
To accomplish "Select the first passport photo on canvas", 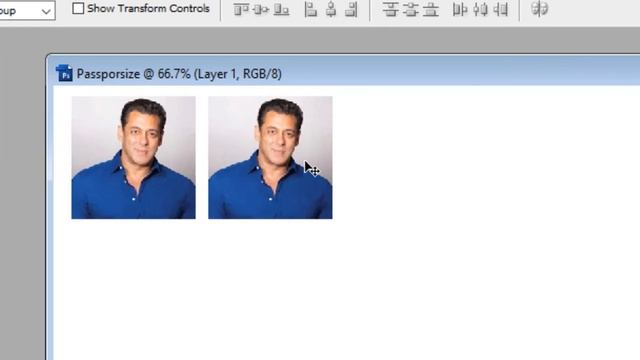I will pyautogui.click(x=133, y=158).
